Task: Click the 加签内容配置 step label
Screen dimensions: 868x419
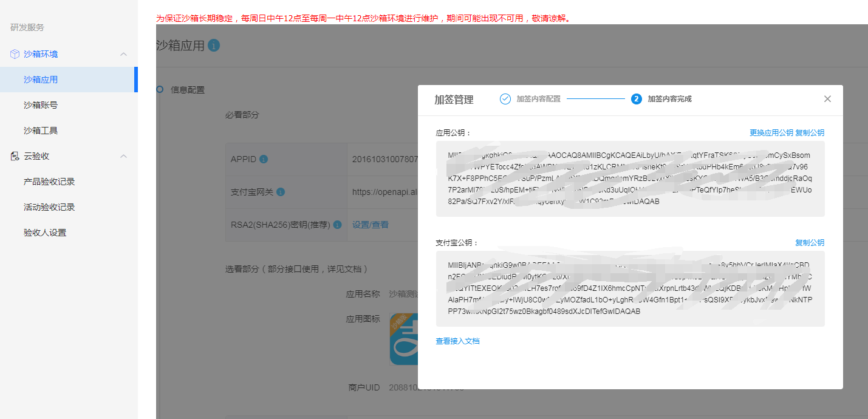Action: (538, 99)
